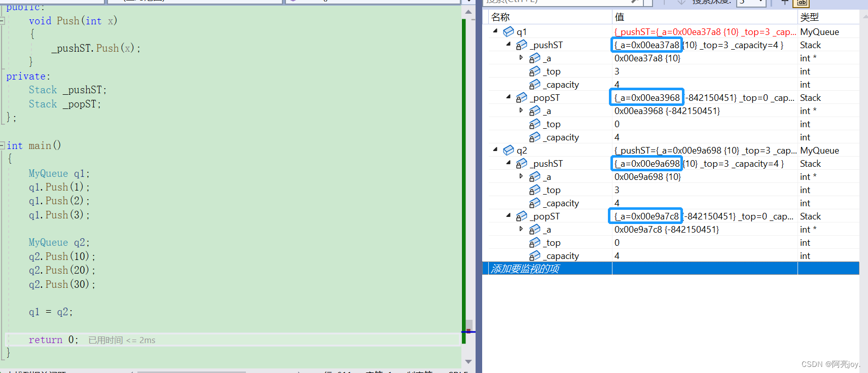Click the MyQueue type cell of q1

pyautogui.click(x=820, y=32)
